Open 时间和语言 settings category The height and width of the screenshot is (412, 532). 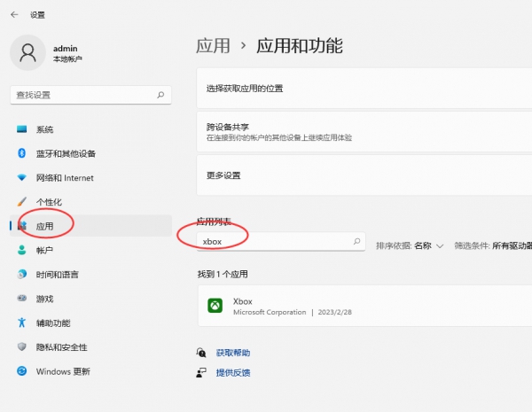[90, 275]
